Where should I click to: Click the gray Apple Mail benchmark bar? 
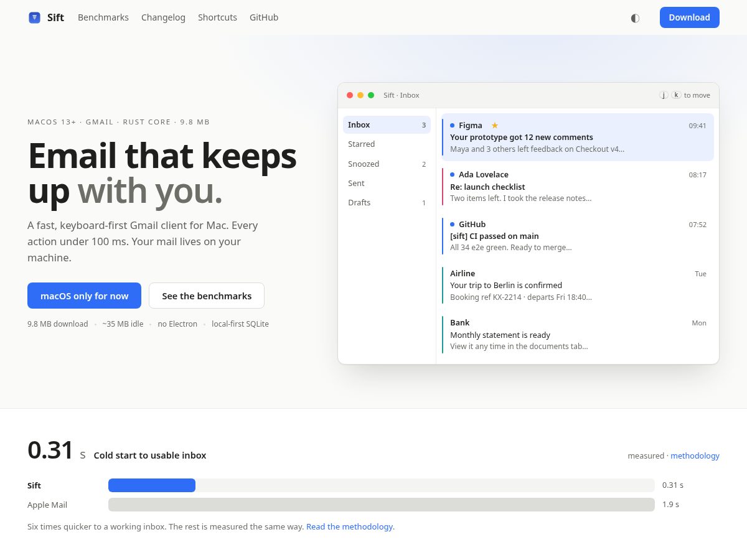382,505
